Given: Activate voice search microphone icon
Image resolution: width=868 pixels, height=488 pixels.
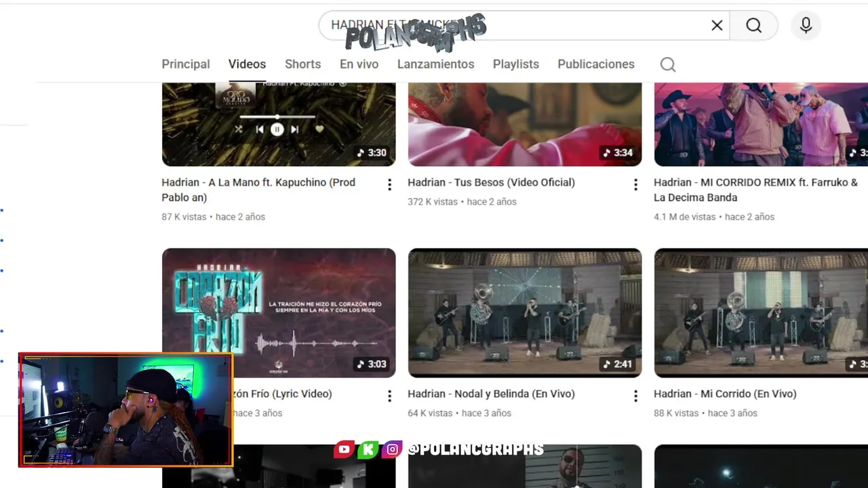Looking at the screenshot, I should tap(806, 25).
